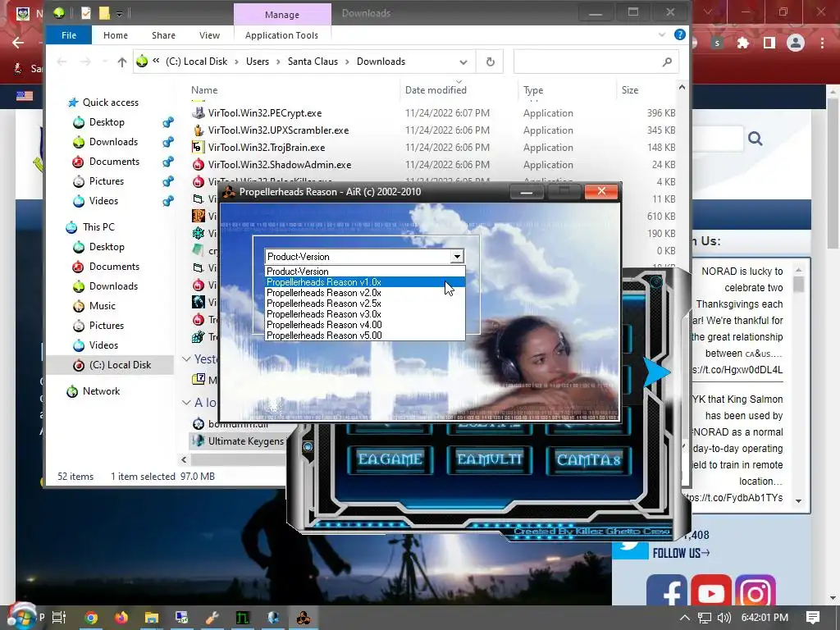
Task: Switch to the Home ribbon tab
Action: pos(115,35)
